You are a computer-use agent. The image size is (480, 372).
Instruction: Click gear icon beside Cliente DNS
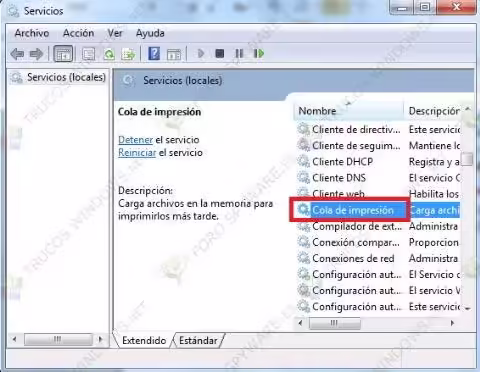point(304,178)
